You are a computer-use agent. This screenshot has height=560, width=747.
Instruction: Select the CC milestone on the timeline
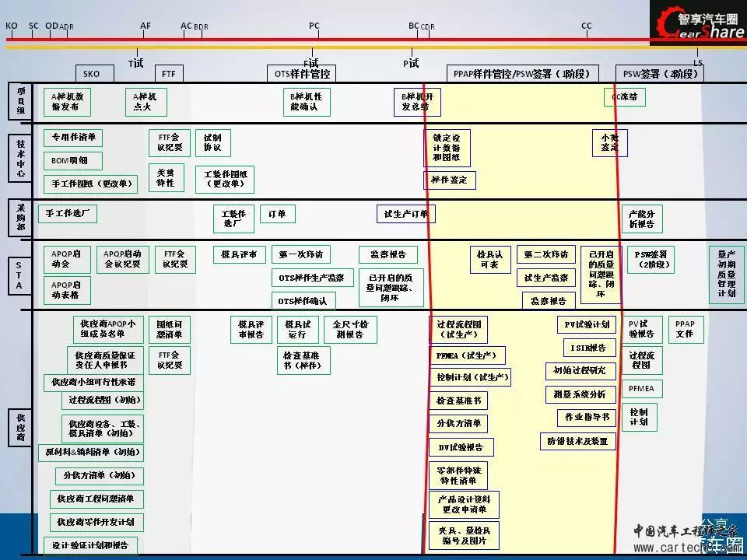coord(586,26)
